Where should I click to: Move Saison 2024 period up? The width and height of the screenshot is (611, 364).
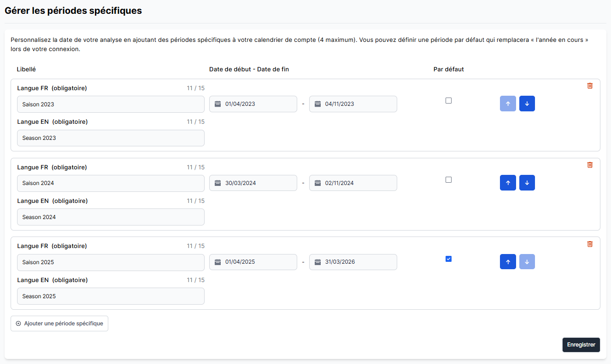tap(508, 183)
